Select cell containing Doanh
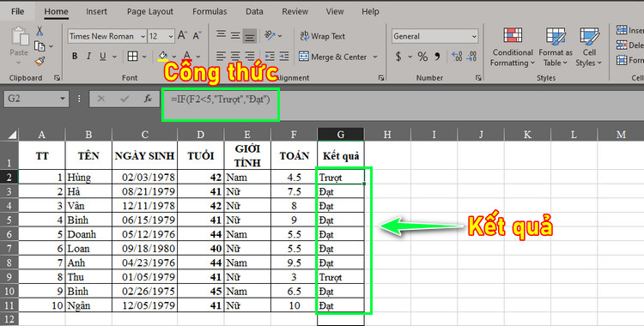This screenshot has width=644, height=326. [x=88, y=234]
